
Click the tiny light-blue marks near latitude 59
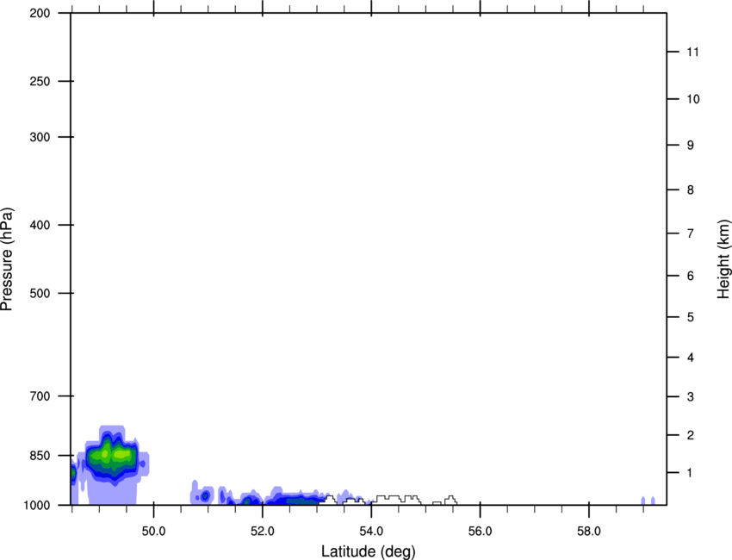click(648, 501)
